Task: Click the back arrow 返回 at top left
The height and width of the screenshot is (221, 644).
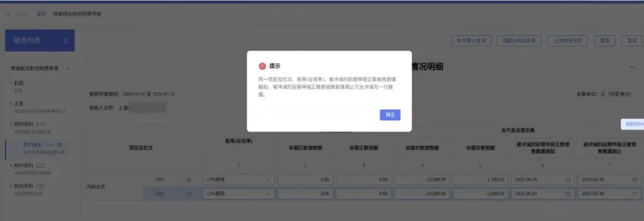Action: tap(17, 14)
